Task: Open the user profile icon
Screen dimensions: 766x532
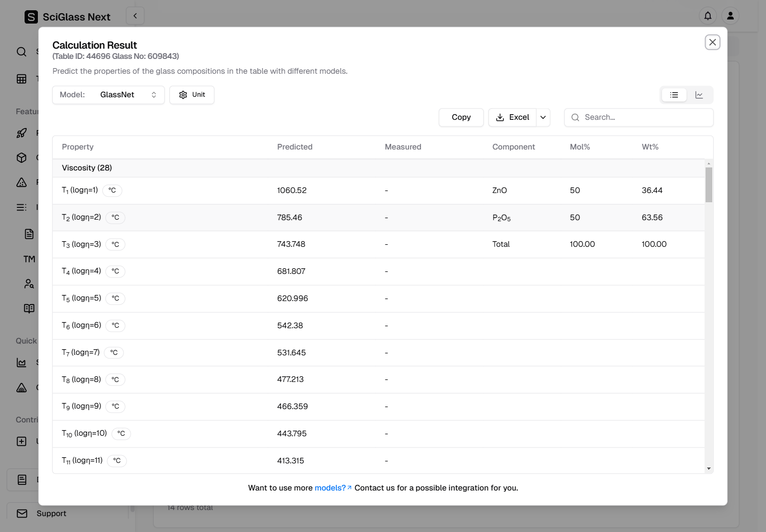Action: [730, 16]
